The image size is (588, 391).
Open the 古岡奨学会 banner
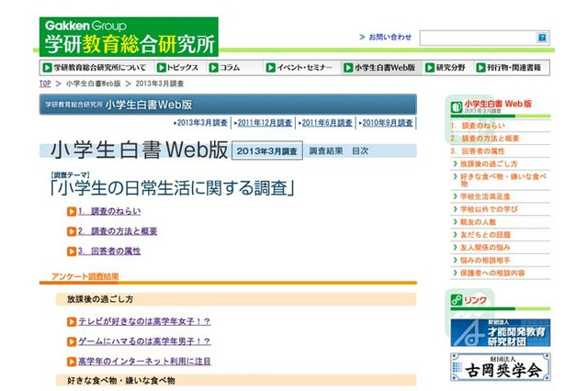click(x=500, y=367)
